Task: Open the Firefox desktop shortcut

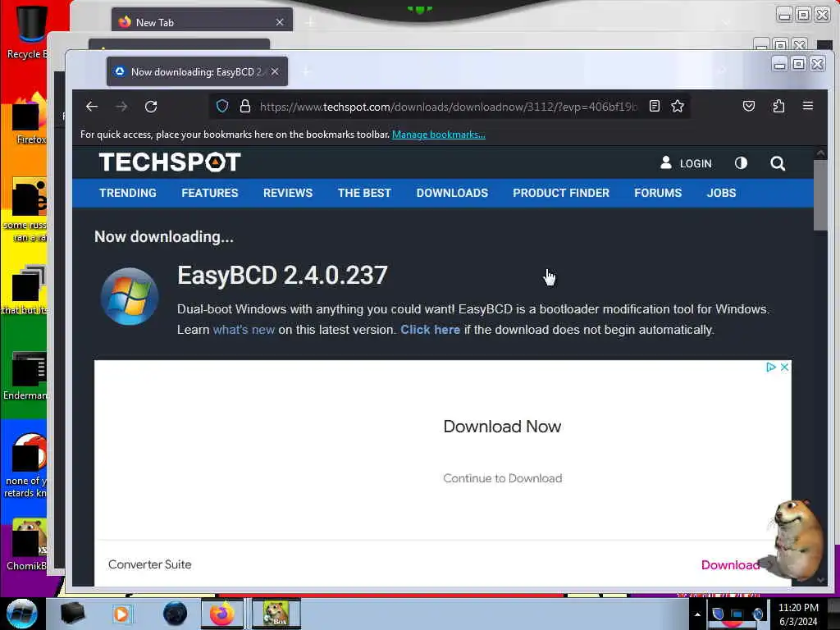Action: pos(30,119)
